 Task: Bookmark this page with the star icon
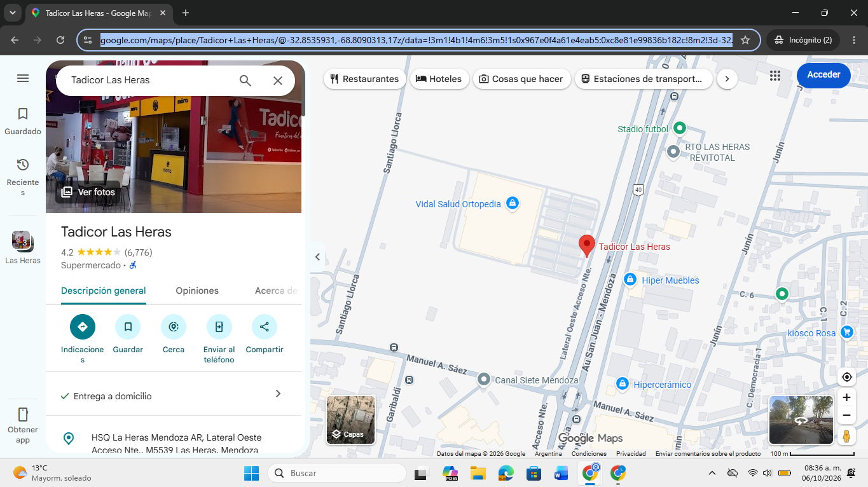pos(745,40)
